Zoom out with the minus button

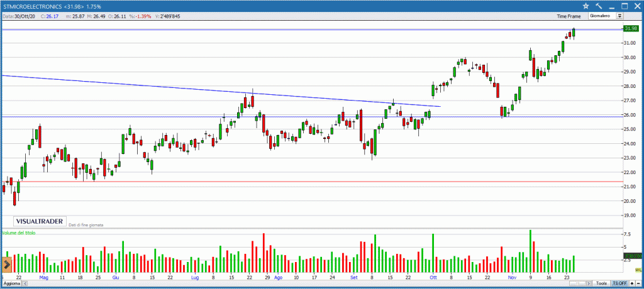click(638, 283)
